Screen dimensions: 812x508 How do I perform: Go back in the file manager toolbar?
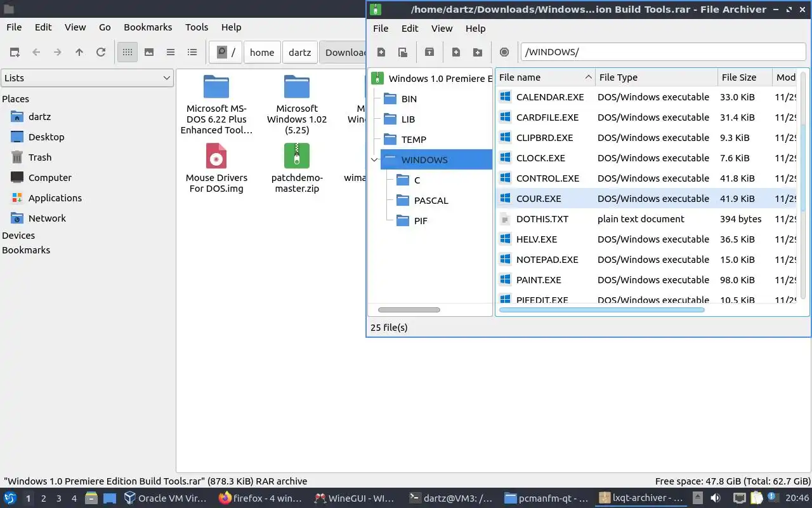[36, 52]
